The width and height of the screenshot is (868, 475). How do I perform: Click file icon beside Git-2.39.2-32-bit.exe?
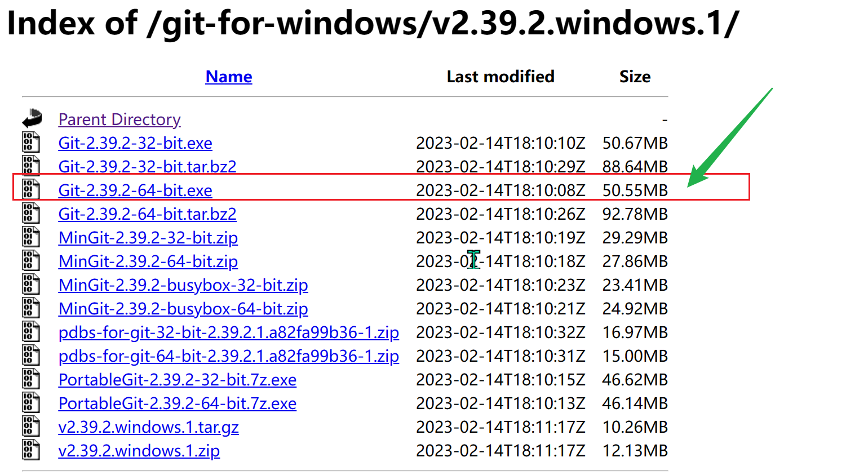coord(31,142)
